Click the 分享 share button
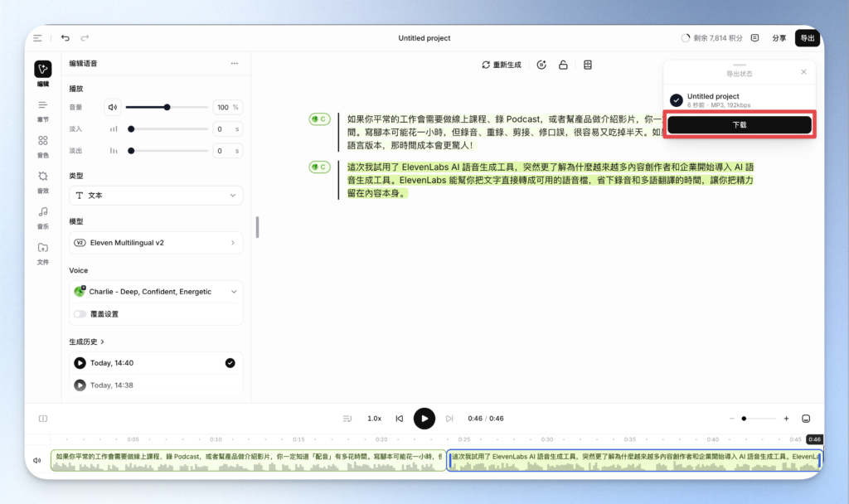Screen dimensions: 849x504 779,38
